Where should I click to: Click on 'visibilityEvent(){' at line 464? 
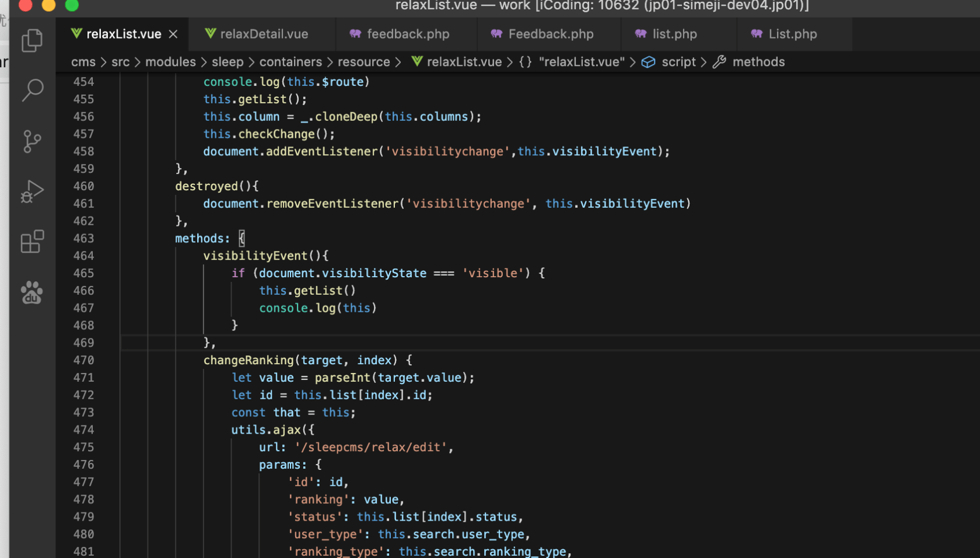click(x=266, y=256)
